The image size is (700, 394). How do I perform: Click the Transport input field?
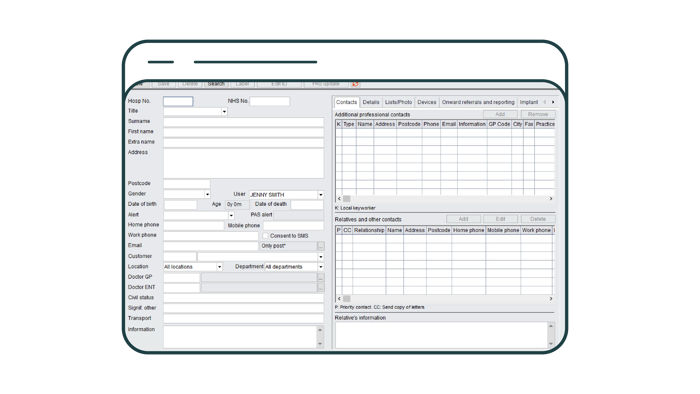click(244, 319)
